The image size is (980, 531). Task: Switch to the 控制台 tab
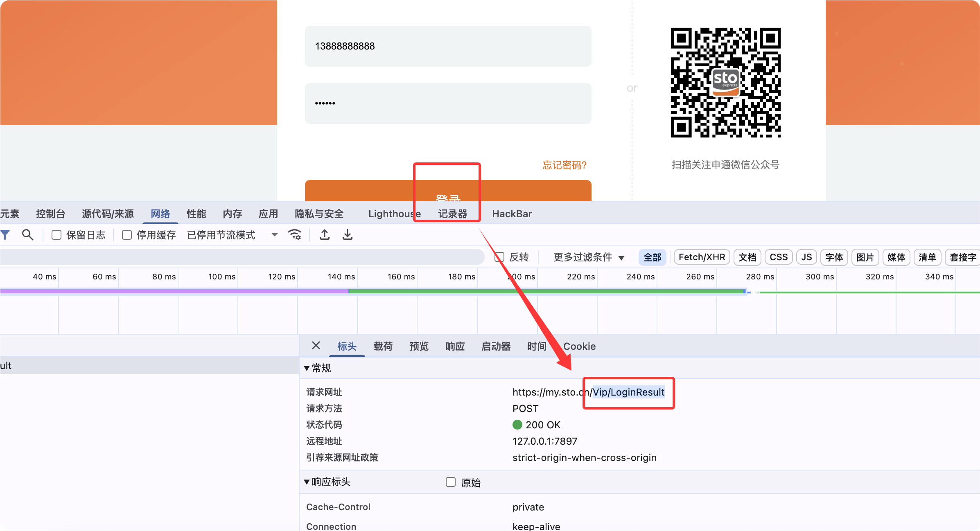click(50, 214)
